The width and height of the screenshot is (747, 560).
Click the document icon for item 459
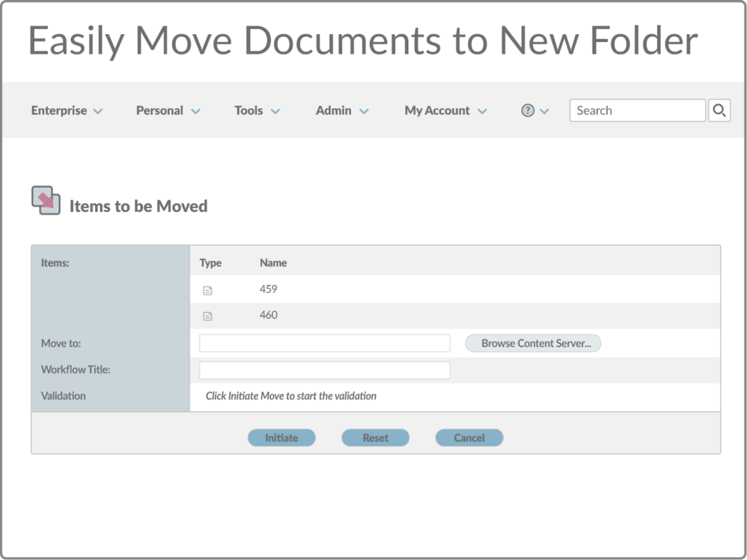(207, 290)
